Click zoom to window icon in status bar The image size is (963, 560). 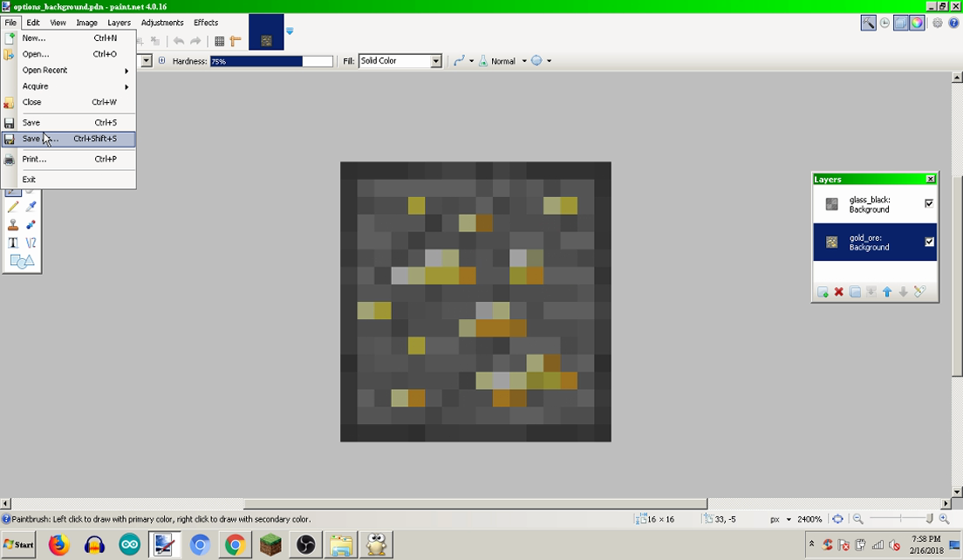coord(837,519)
